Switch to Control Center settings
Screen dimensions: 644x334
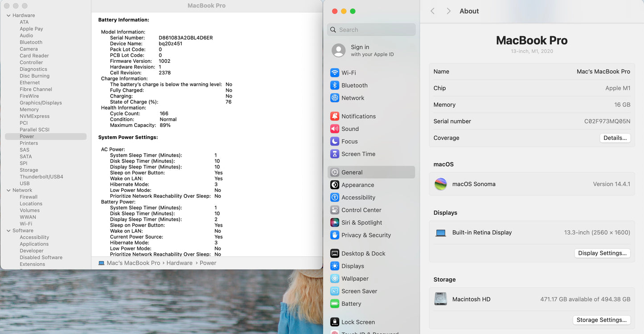point(361,210)
